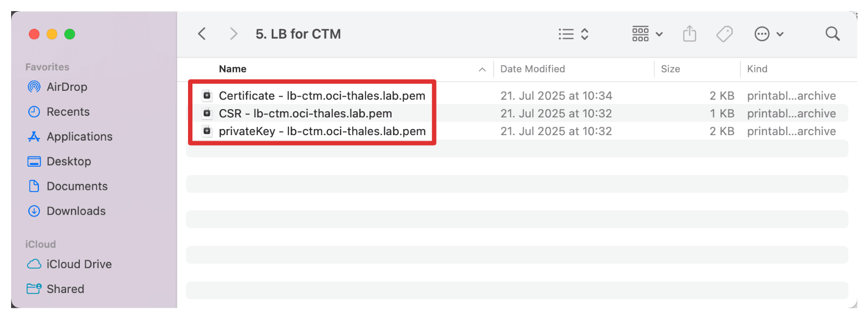Viewport: 868px width, 319px height.
Task: Open the ellipsis Action menu
Action: pos(769,34)
